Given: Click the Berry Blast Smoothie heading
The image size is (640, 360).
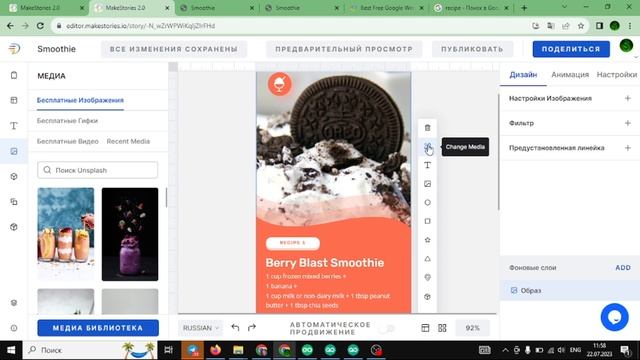Looking at the screenshot, I should point(325,263).
